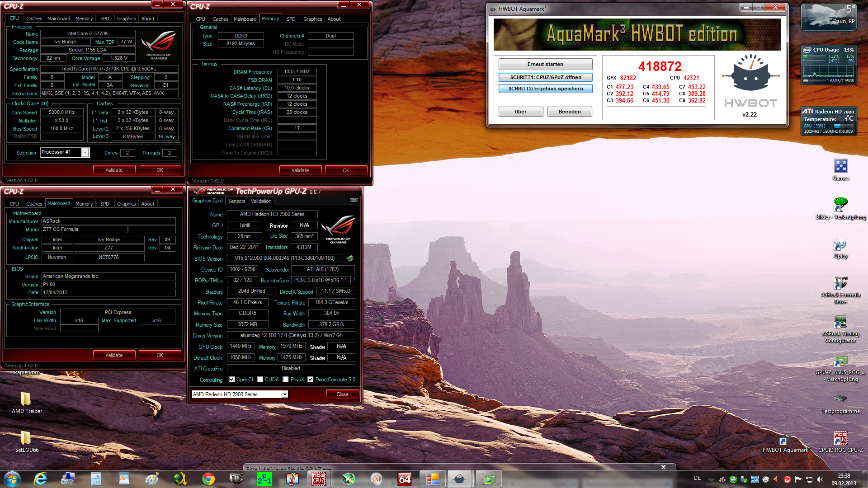The width and height of the screenshot is (868, 488).
Task: Open the AMD Treiber folder
Action: 27,402
